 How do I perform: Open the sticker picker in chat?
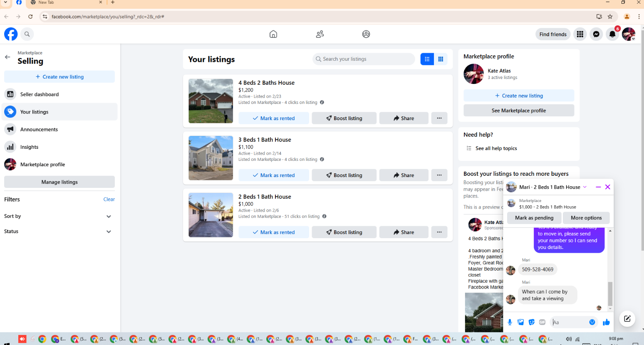click(532, 322)
